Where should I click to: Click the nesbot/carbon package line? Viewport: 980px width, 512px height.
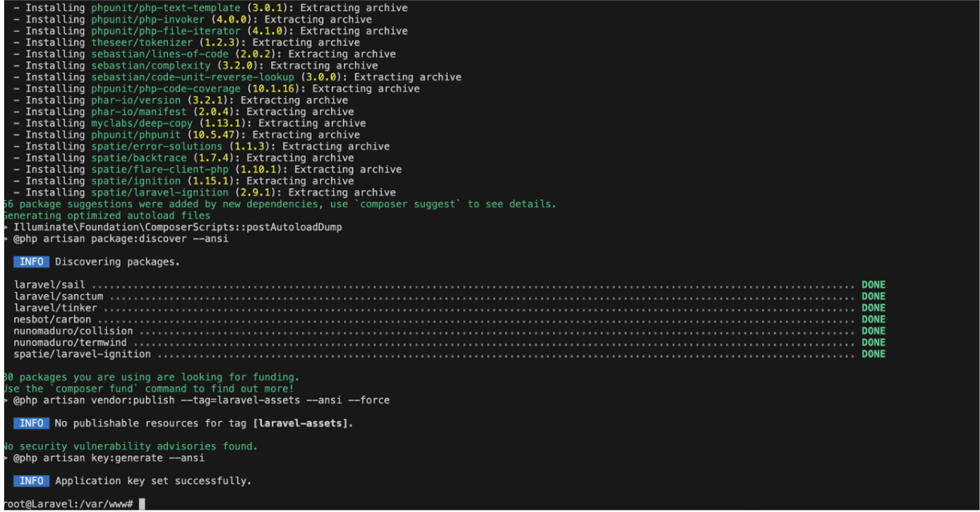[x=450, y=319]
